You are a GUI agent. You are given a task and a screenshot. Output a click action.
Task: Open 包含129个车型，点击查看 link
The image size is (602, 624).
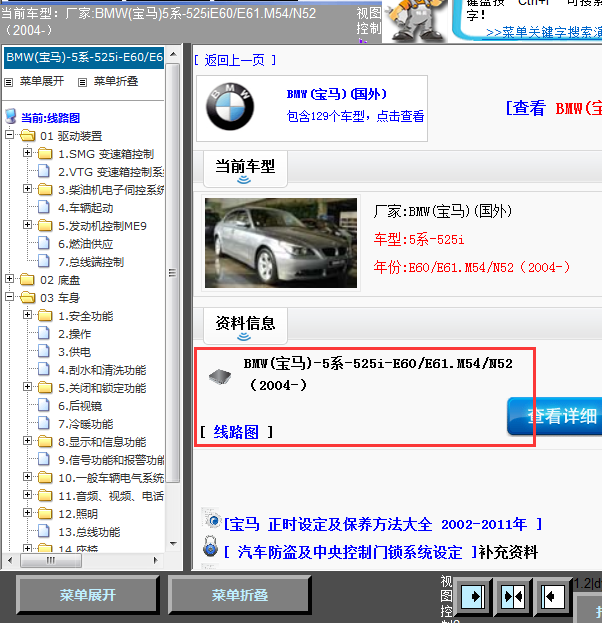pos(355,116)
